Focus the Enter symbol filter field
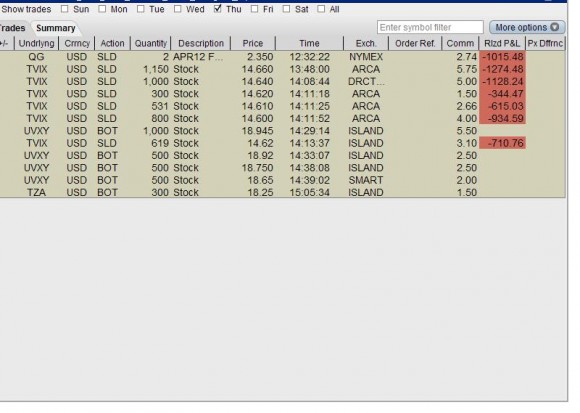The image size is (580, 413). coord(430,27)
